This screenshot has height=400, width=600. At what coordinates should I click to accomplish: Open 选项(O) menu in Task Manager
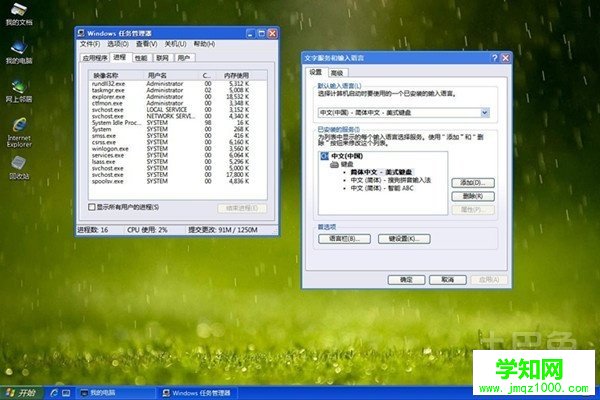pyautogui.click(x=118, y=44)
